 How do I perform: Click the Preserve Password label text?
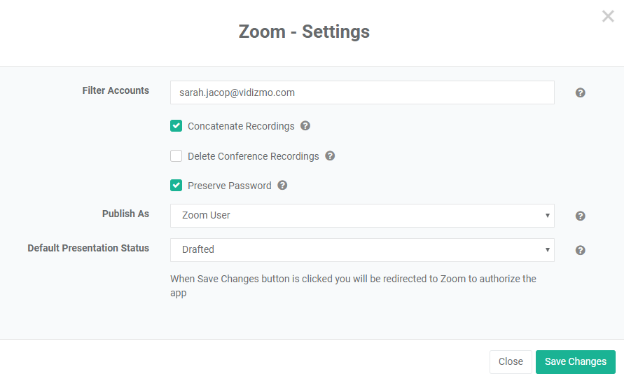coord(229,186)
